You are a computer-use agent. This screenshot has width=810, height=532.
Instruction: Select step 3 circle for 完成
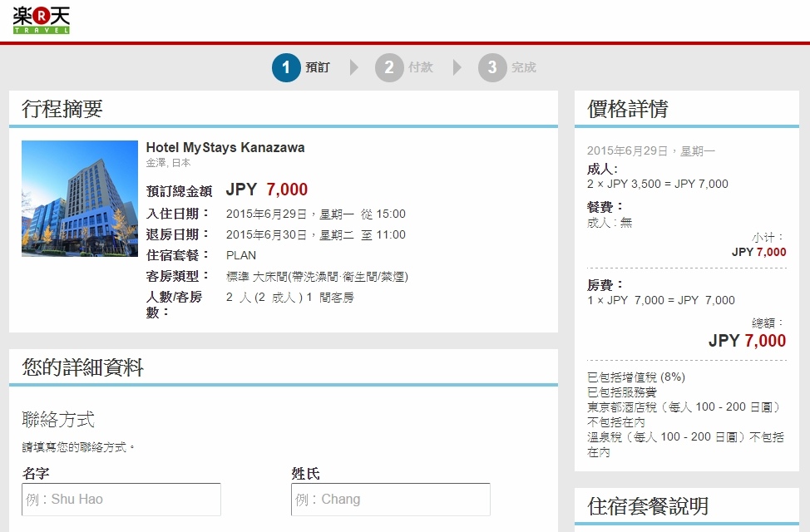pos(491,67)
